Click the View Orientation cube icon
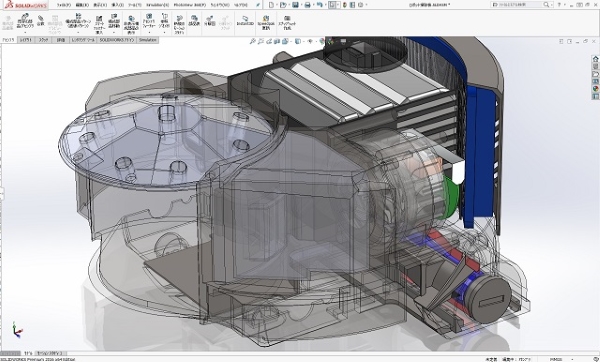Image resolution: width=600 pixels, height=362 pixels. (285, 41)
